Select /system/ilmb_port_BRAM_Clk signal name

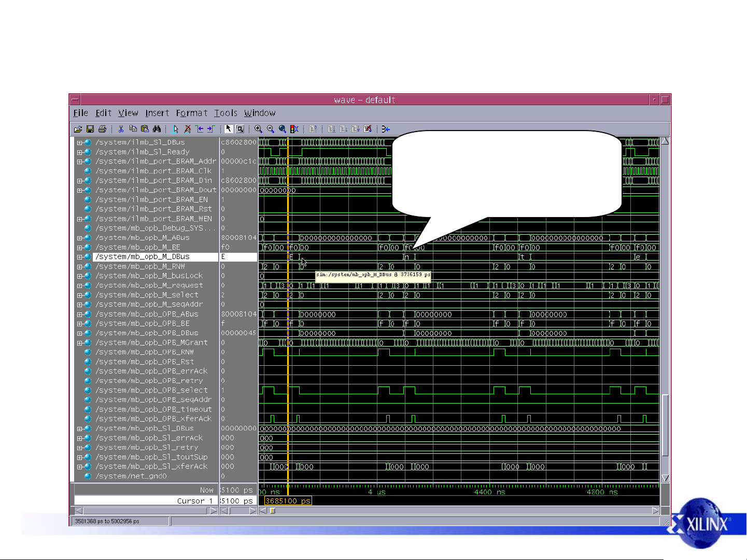pos(153,171)
